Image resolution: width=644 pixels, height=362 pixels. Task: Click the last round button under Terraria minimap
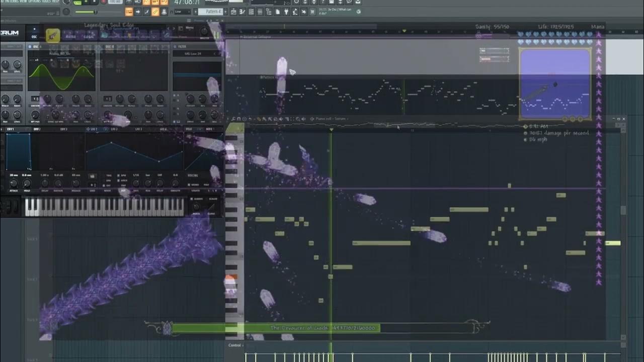580,119
